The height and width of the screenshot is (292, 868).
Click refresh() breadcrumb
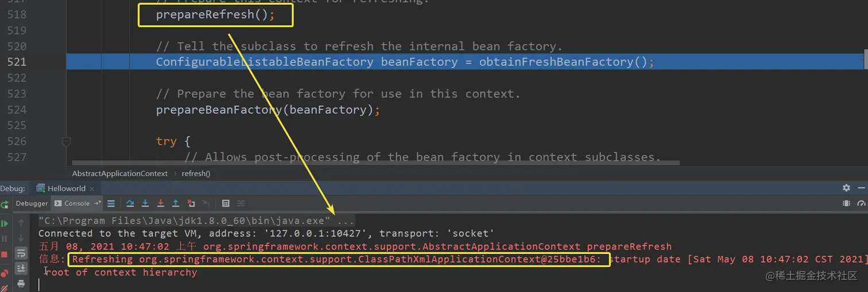pos(196,173)
